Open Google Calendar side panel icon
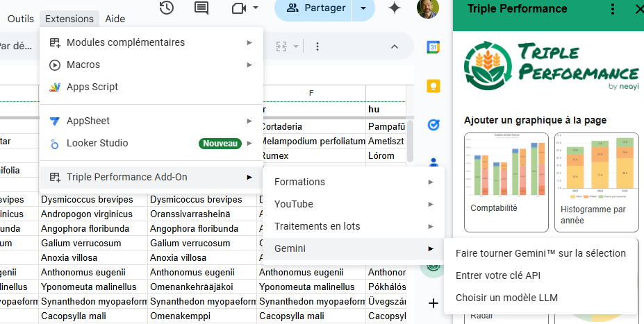Image resolution: width=644 pixels, height=324 pixels. coord(434,47)
